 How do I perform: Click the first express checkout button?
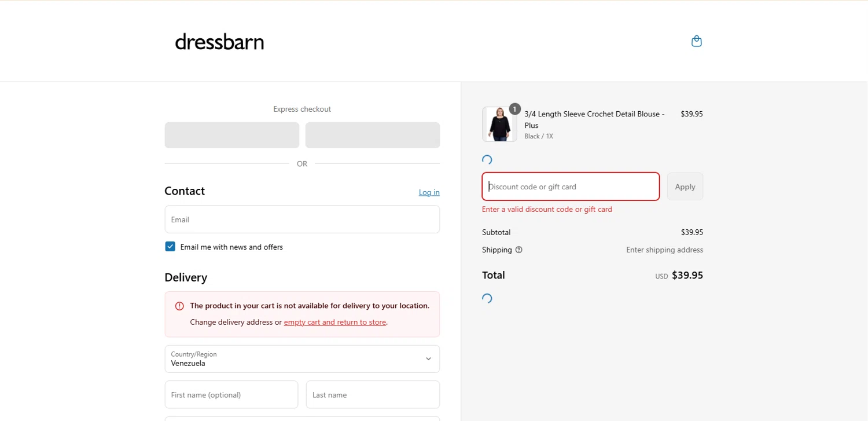click(x=232, y=135)
